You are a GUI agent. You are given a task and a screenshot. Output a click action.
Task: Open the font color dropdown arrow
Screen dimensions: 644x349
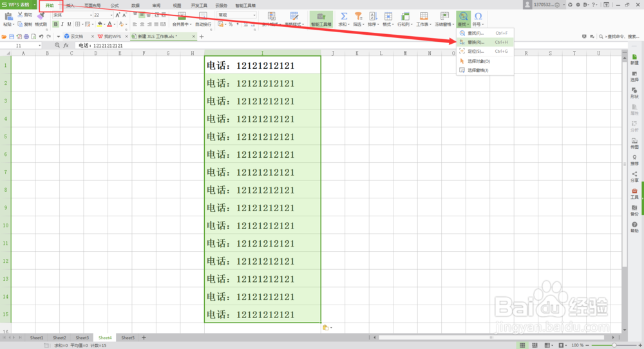(114, 24)
